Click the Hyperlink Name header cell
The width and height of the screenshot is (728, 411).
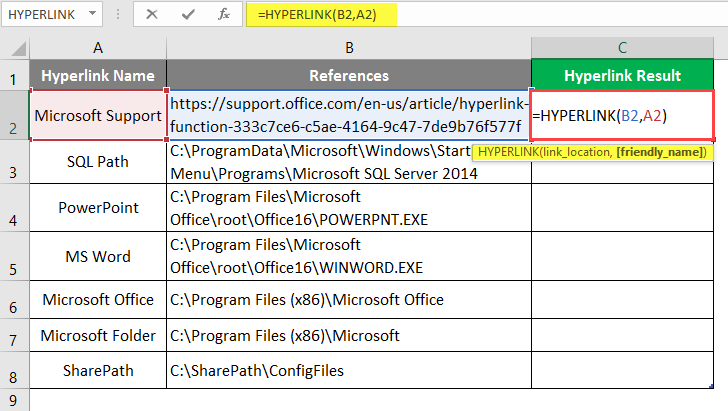pos(98,75)
